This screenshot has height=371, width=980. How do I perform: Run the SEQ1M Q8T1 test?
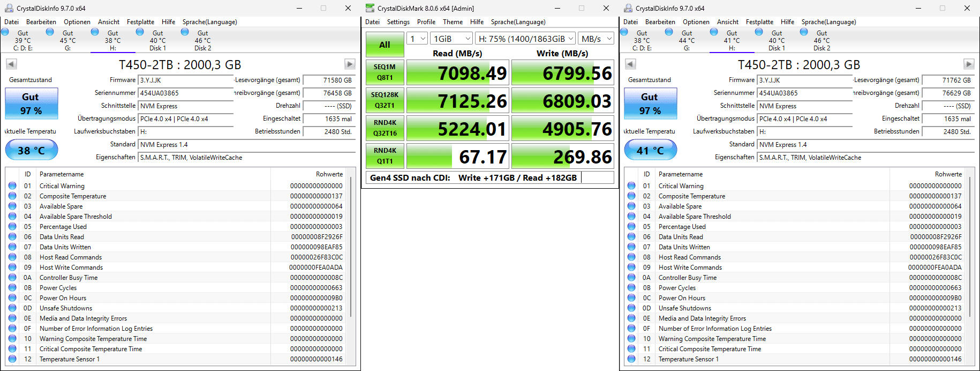click(385, 72)
